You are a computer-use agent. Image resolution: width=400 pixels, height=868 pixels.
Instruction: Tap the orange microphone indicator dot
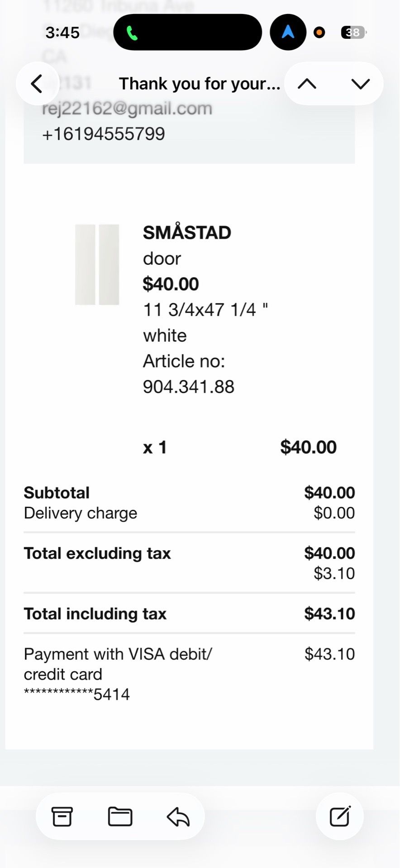tap(319, 32)
